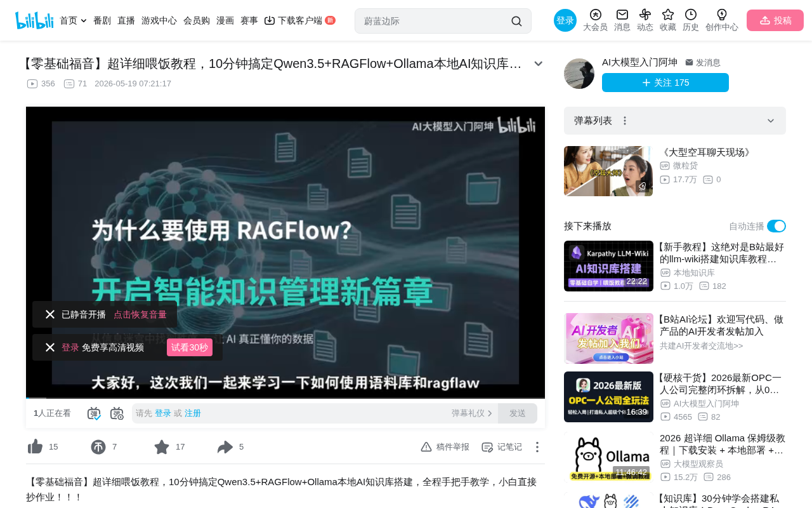
Task: Go to 赛事 in navigation
Action: click(249, 20)
